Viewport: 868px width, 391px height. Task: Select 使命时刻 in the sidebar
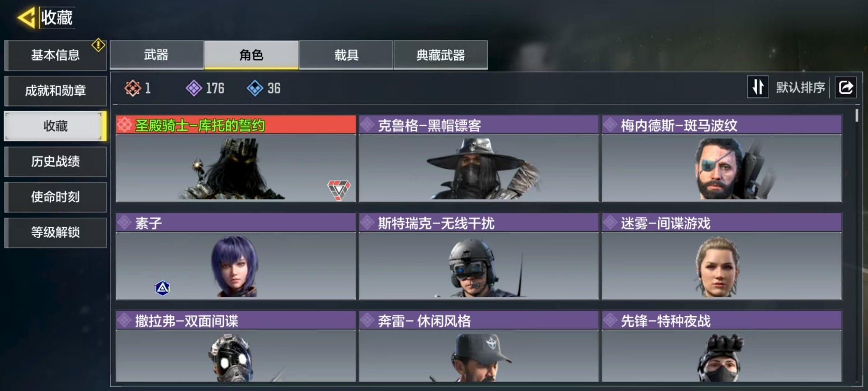[x=56, y=197]
